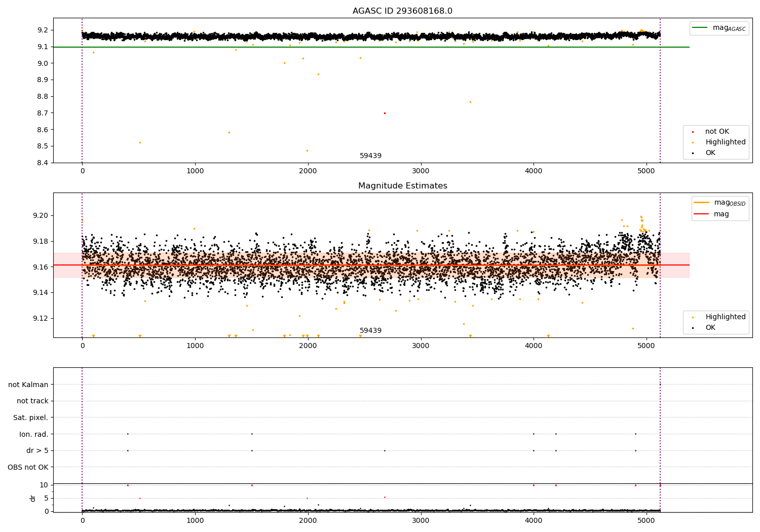Click the 2000 x-axis tick of top plot

tap(308, 171)
